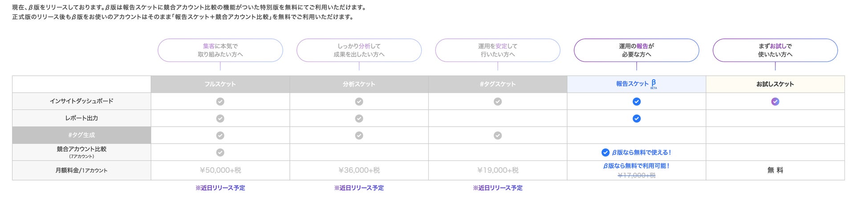The width and height of the screenshot is (868, 213).
Task: Click the gray checkmark for #タグスケット tag generation
Action: (x=498, y=135)
